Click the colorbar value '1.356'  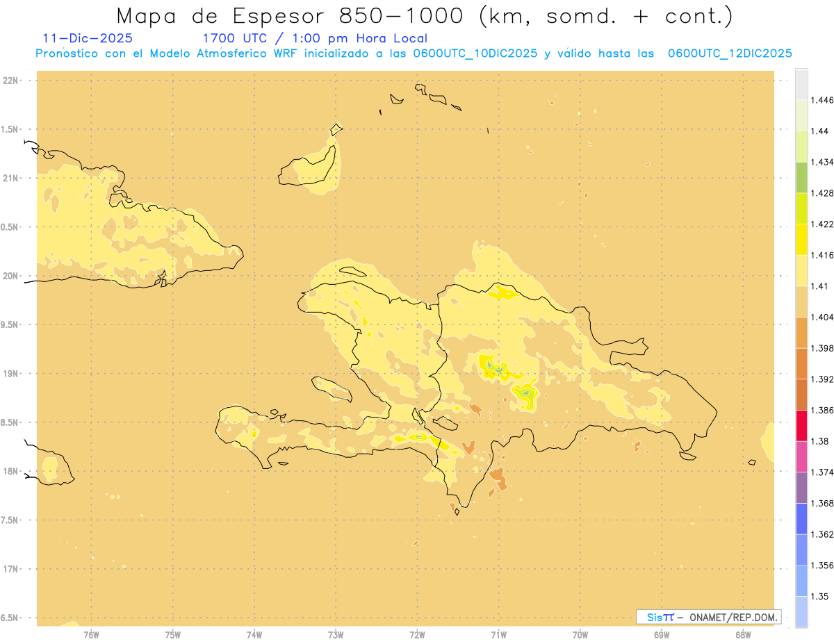pyautogui.click(x=823, y=565)
